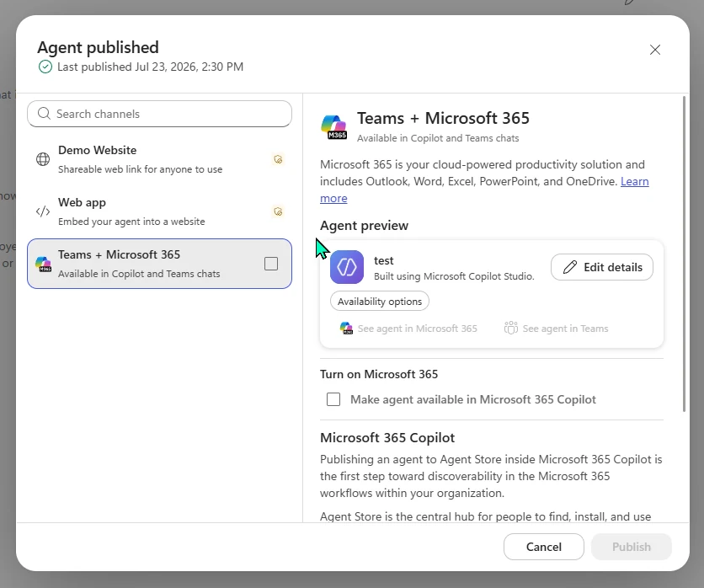Viewport: 704px width, 588px height.
Task: Click the green published checkmark icon
Action: click(45, 67)
